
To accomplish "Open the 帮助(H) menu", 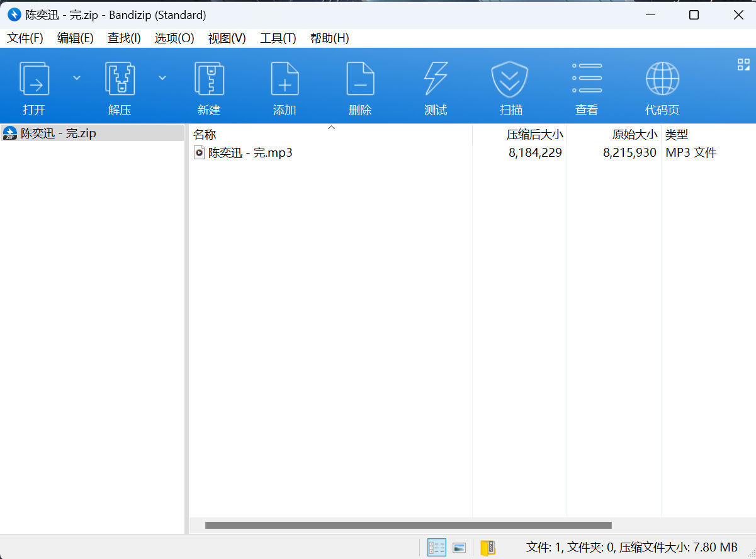I will coord(330,38).
